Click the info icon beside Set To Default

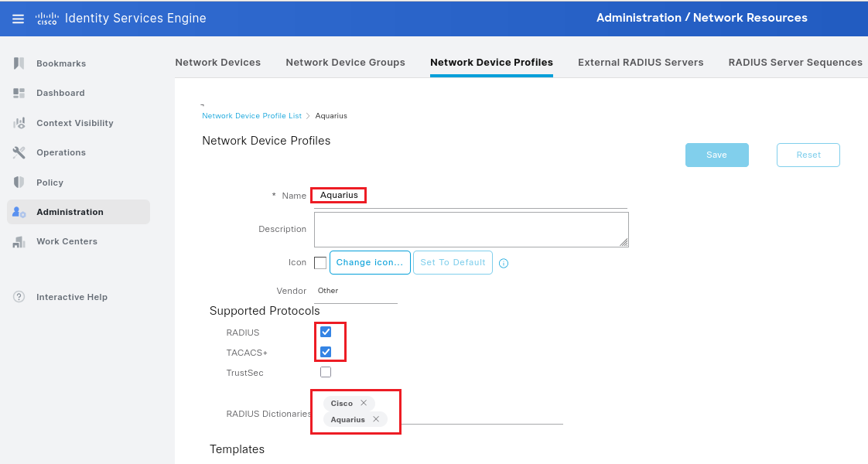point(503,263)
